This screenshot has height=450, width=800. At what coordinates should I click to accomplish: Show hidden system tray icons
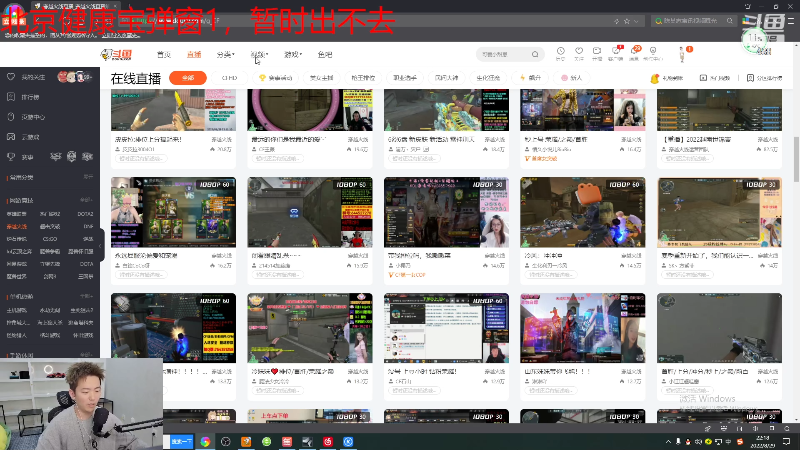coord(668,442)
